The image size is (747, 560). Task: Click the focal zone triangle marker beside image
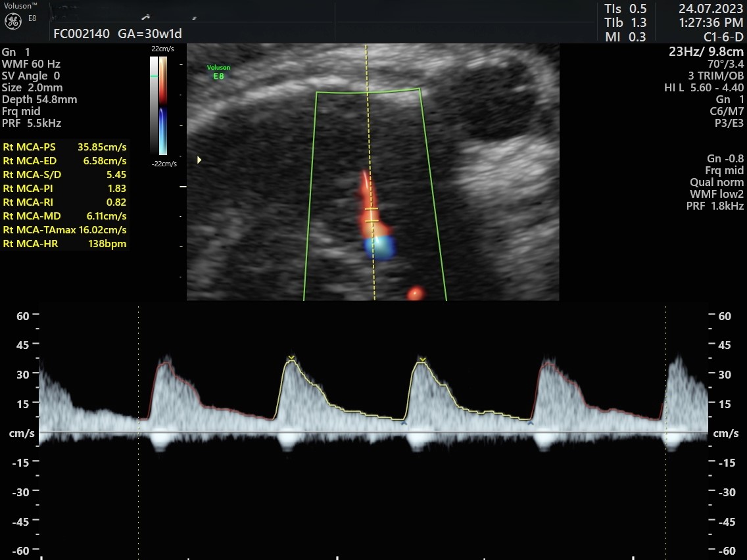tap(200, 160)
